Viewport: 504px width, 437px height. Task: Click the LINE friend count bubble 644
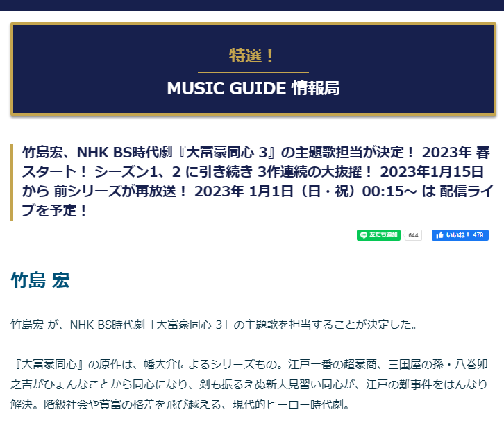[x=413, y=235]
